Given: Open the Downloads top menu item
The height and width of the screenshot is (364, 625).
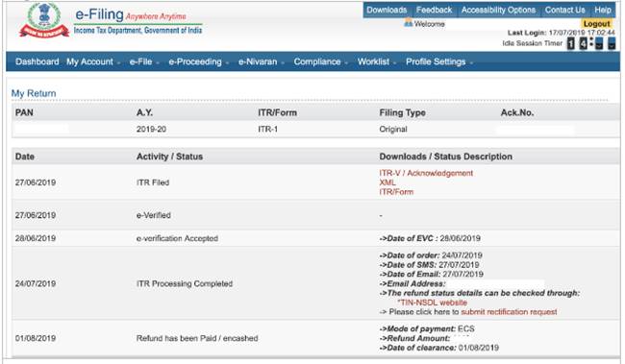Looking at the screenshot, I should (387, 10).
